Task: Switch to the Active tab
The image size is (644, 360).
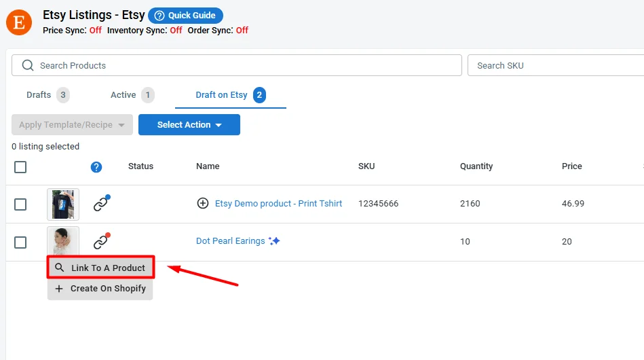Action: click(x=124, y=95)
